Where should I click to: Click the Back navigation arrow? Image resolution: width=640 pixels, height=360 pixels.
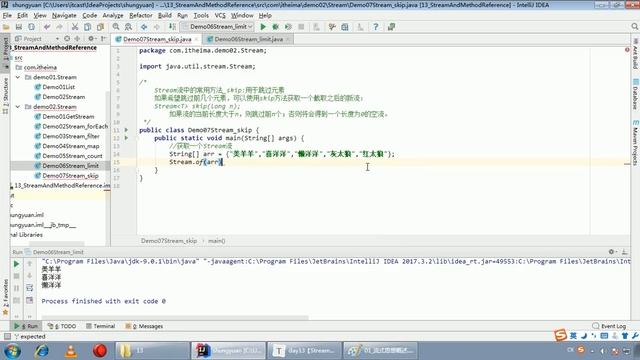point(144,27)
